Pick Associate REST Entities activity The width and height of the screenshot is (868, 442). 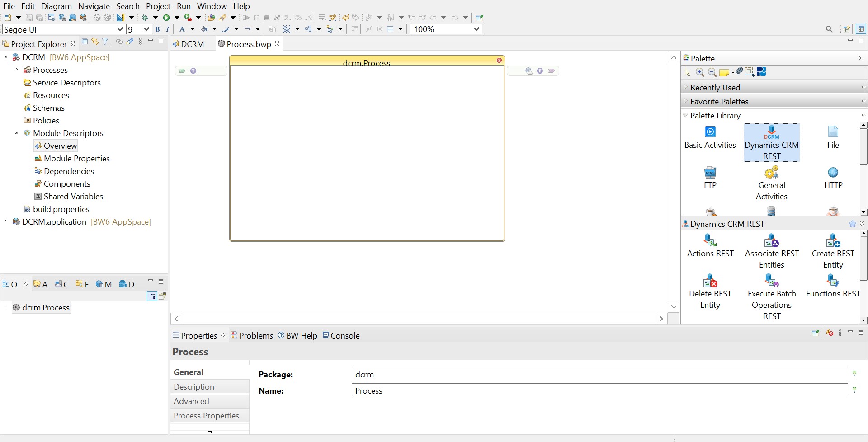click(772, 252)
